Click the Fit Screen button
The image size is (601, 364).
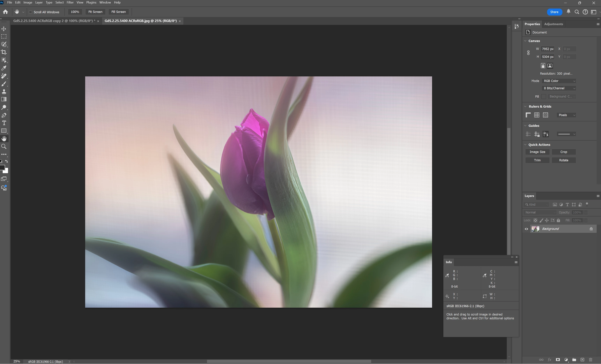point(95,12)
